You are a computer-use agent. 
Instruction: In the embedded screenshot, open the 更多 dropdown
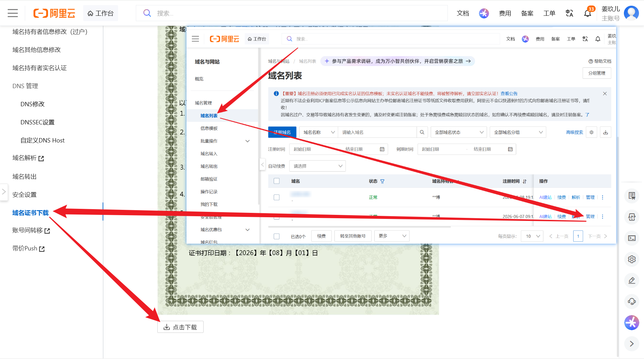point(392,236)
